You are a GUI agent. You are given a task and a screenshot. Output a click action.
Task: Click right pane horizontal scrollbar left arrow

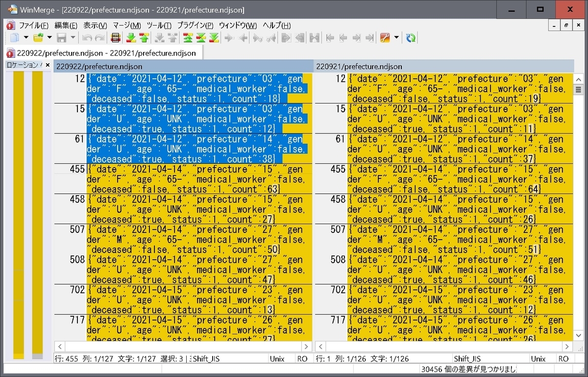pos(319,346)
